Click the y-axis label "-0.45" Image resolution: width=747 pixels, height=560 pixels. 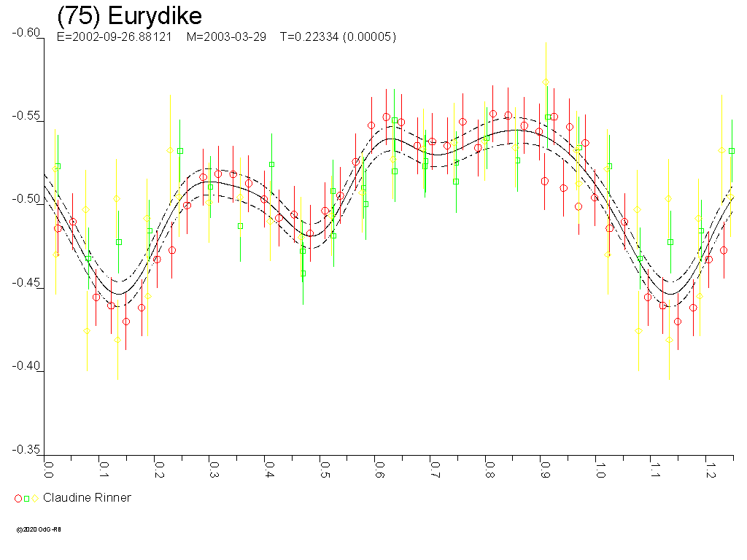coord(26,282)
